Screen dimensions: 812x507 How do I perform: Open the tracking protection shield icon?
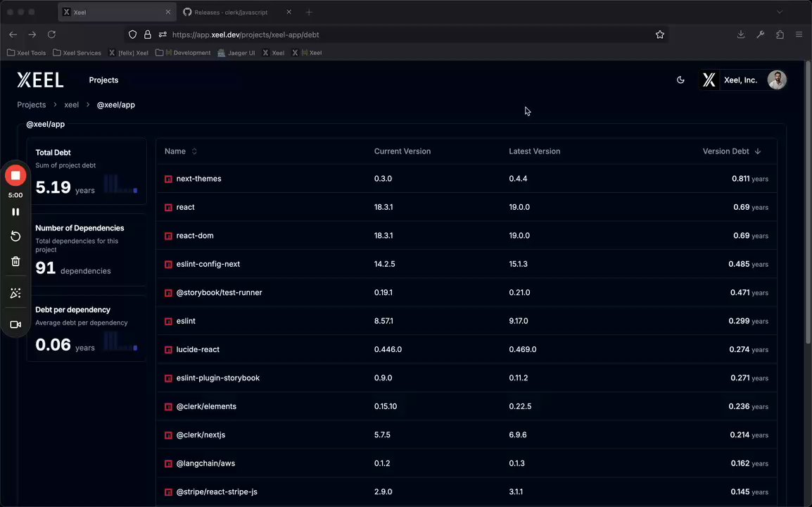[x=132, y=35]
